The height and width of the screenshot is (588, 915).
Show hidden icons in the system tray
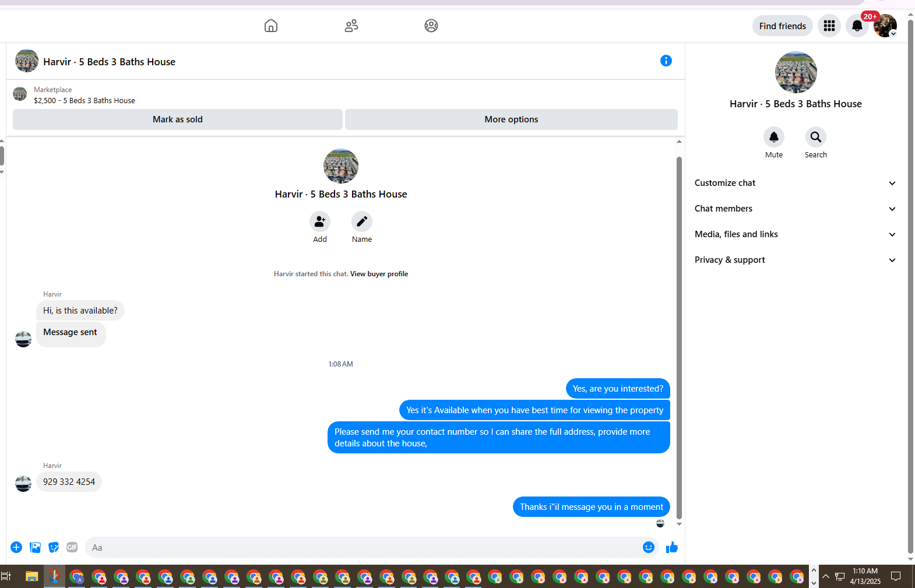[826, 577]
